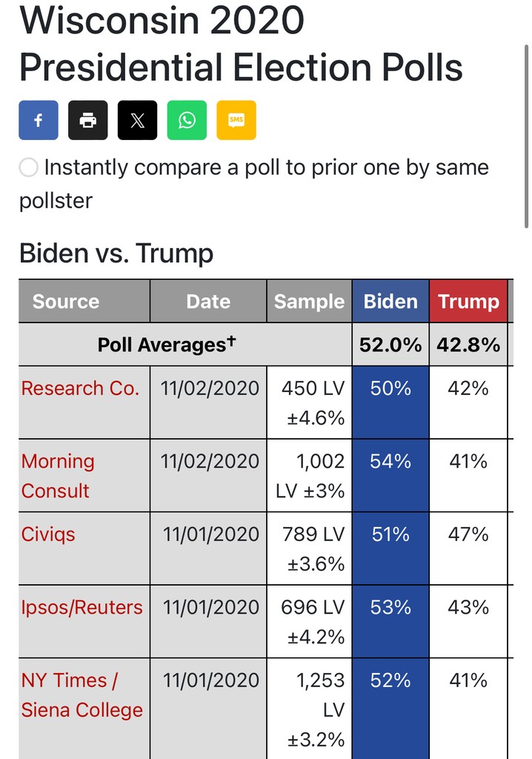Enable compare poll to prior one option
Image resolution: width=532 pixels, height=759 pixels.
pos(29,168)
